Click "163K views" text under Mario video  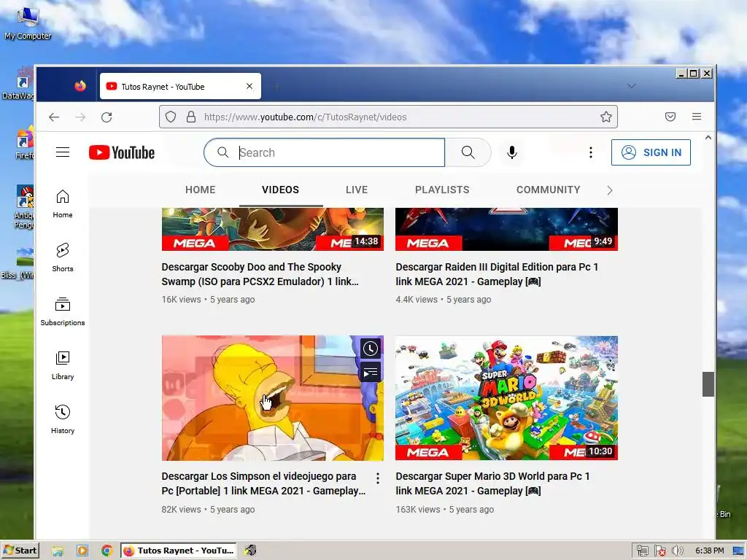pos(418,509)
